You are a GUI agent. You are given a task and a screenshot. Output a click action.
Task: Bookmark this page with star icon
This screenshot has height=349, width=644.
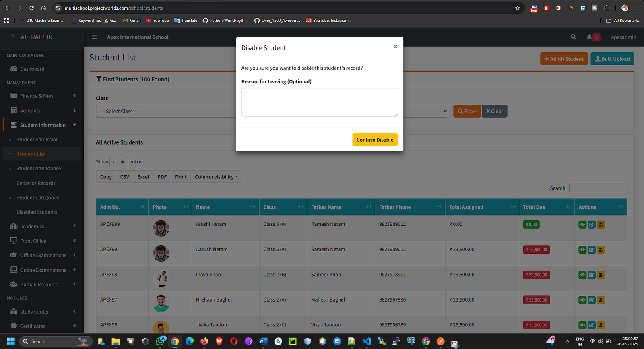pos(517,8)
